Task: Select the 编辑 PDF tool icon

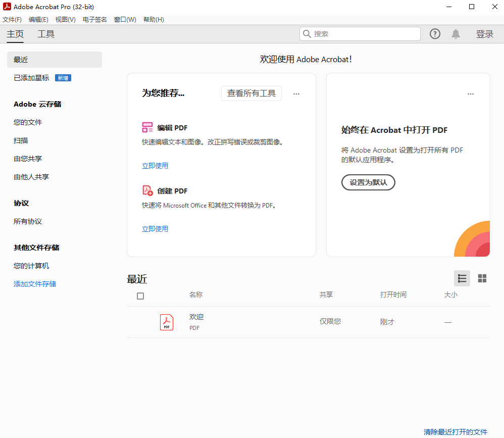Action: [148, 127]
